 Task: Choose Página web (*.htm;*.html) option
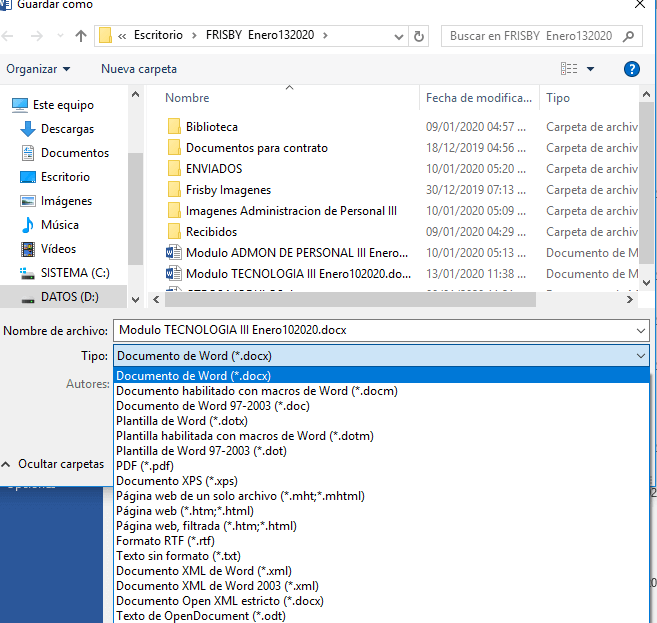pos(381,511)
